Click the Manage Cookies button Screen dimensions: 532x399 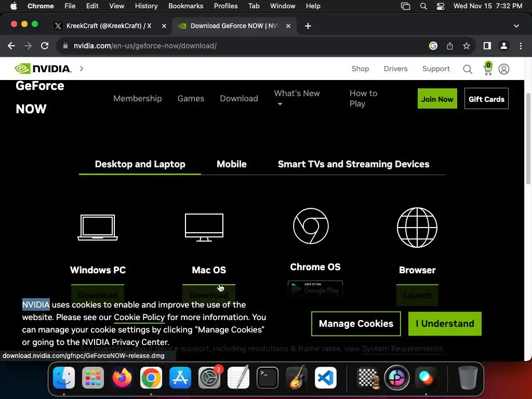point(356,324)
